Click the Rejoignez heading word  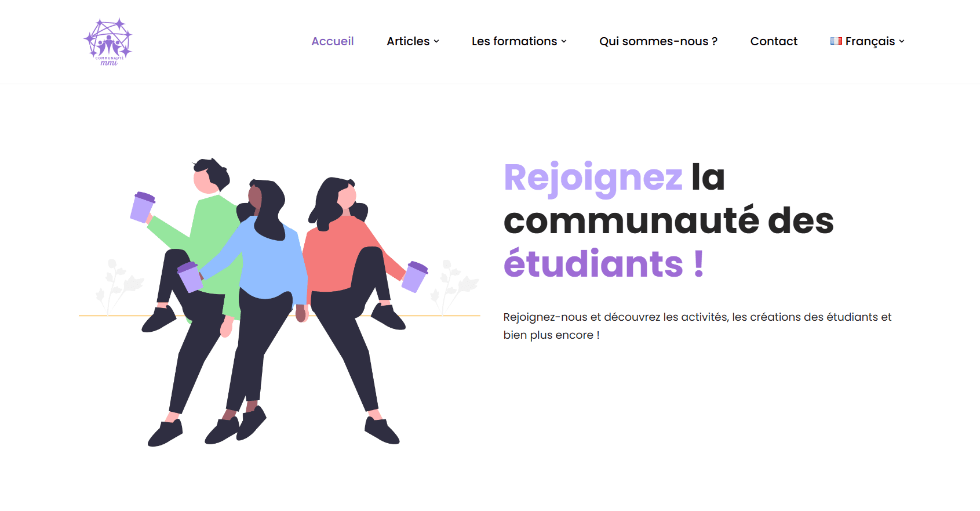point(593,177)
